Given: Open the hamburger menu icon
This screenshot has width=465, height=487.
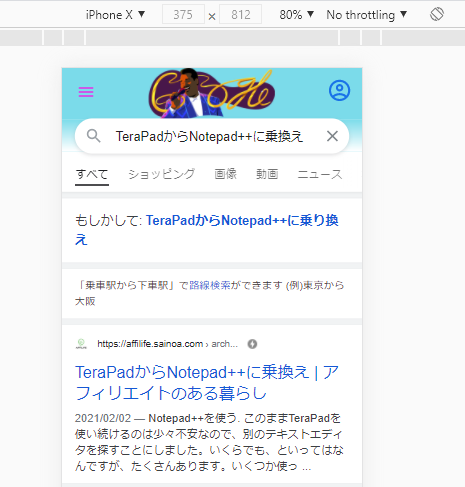Looking at the screenshot, I should pos(86,92).
